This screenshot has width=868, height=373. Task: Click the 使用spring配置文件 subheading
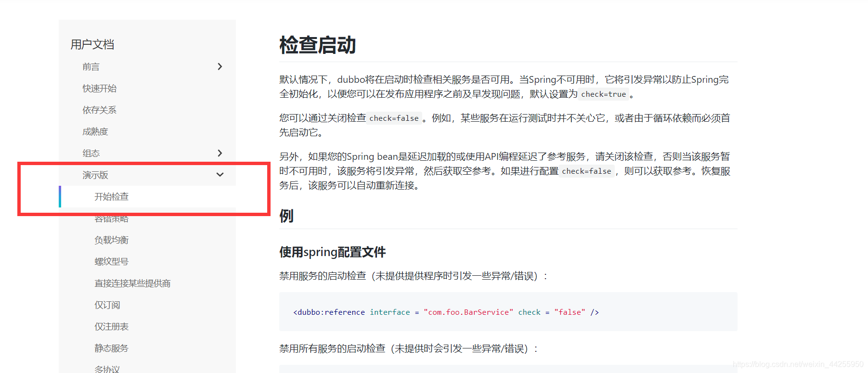click(333, 252)
